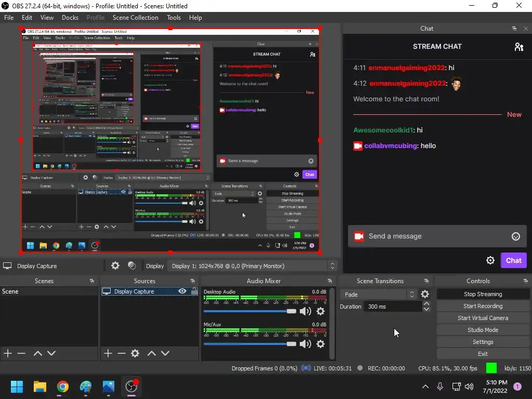Click Send a message input field
532x399 pixels.
(437, 236)
